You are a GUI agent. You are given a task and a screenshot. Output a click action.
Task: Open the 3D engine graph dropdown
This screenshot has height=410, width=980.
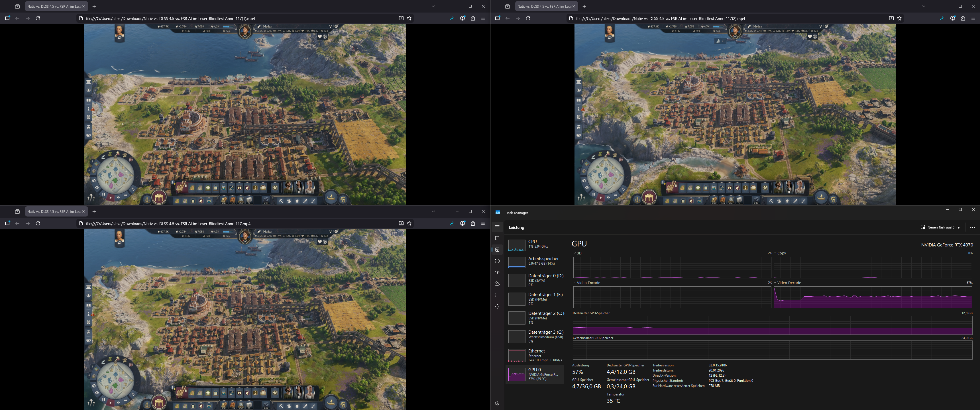pos(574,253)
